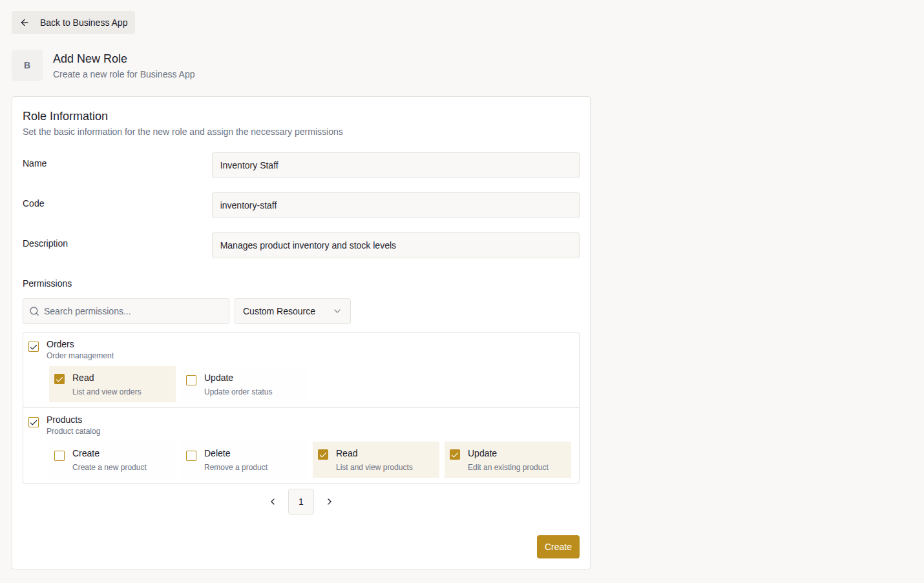Click the B app avatar icon
The image size is (924, 583).
coord(27,65)
